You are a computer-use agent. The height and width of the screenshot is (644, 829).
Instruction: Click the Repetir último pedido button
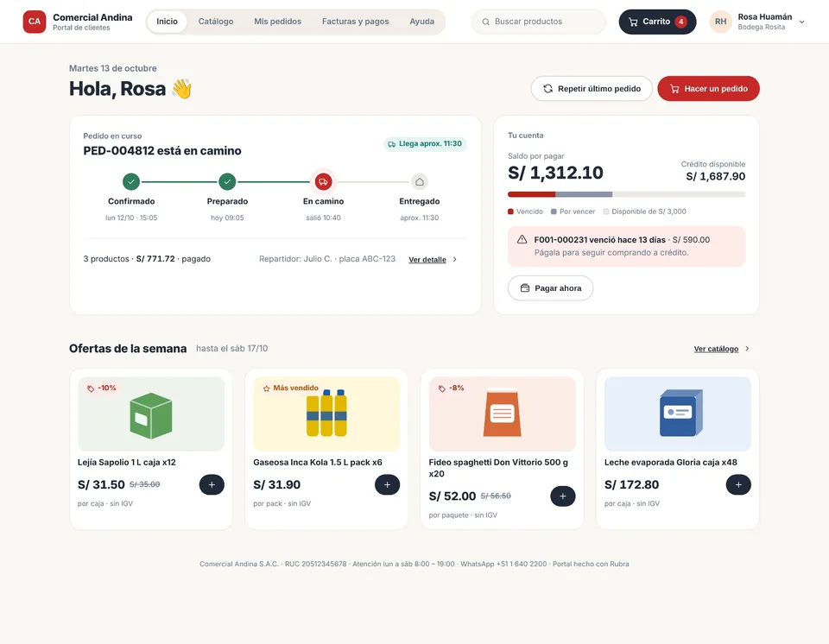point(591,89)
